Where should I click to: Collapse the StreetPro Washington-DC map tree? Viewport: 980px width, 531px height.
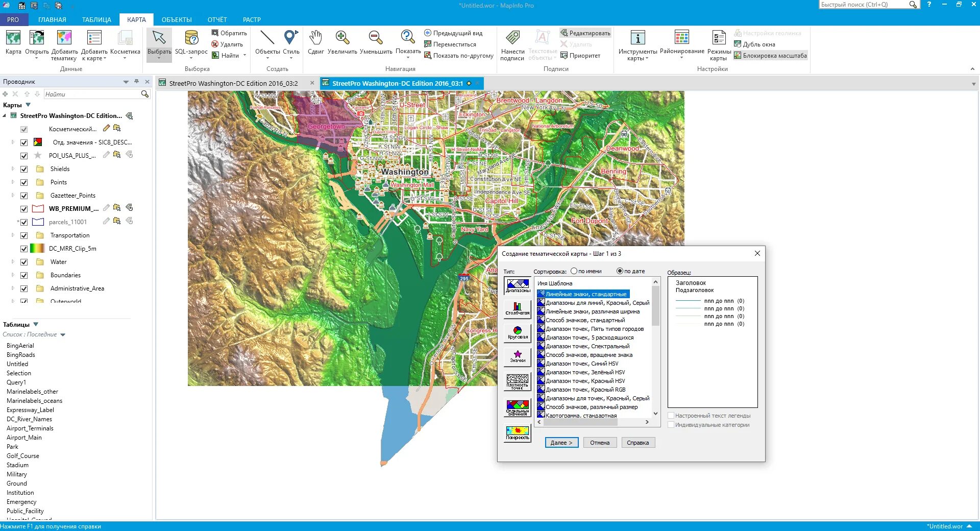pyautogui.click(x=5, y=116)
